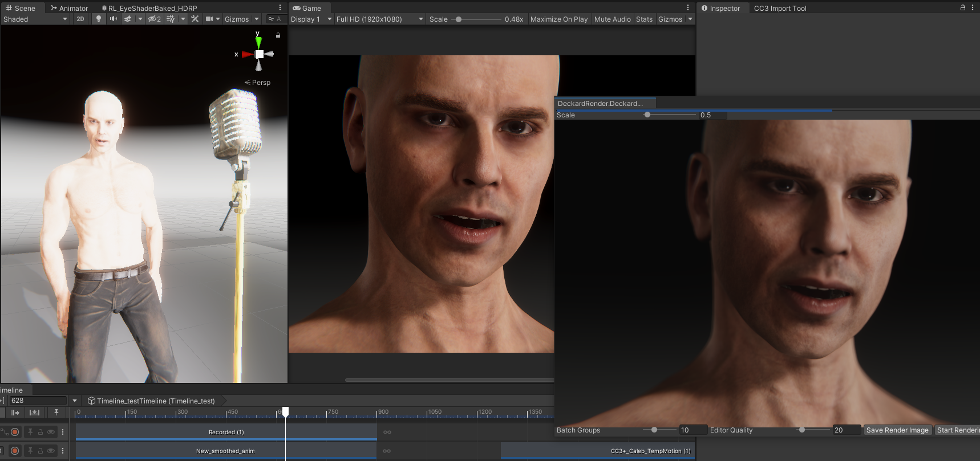This screenshot has width=980, height=461.
Task: Toggle Maximize On Play
Action: point(558,19)
